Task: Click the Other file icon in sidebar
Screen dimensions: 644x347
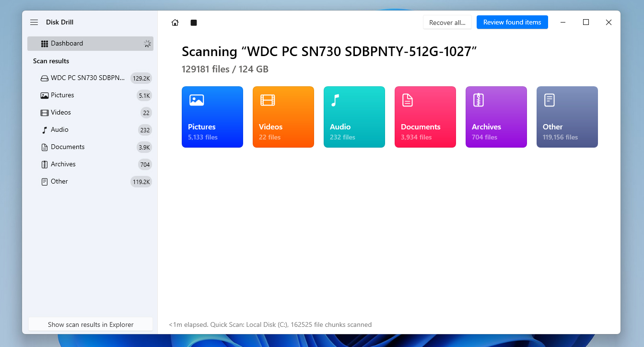Action: pyautogui.click(x=45, y=182)
